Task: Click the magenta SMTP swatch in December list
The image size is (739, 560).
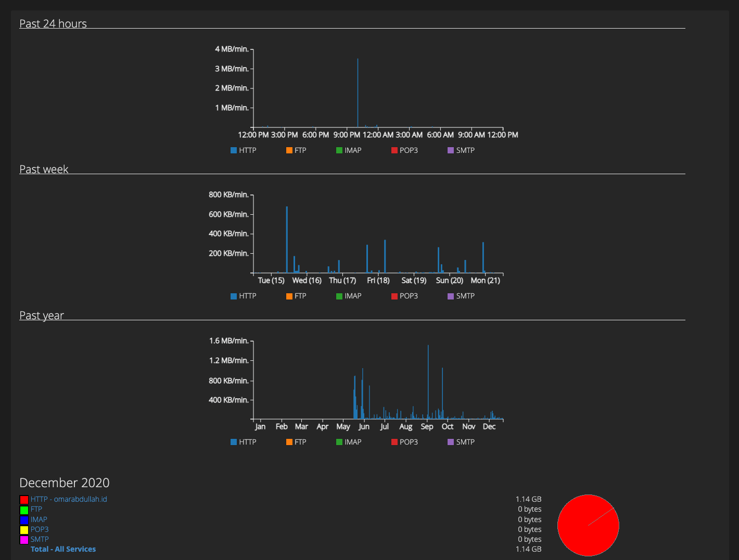Action: [24, 540]
